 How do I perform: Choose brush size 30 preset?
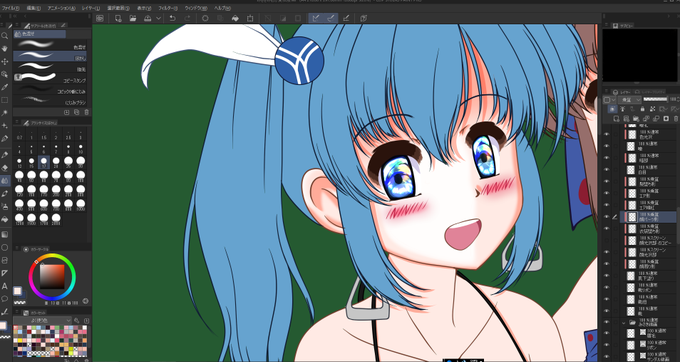[x=81, y=162]
